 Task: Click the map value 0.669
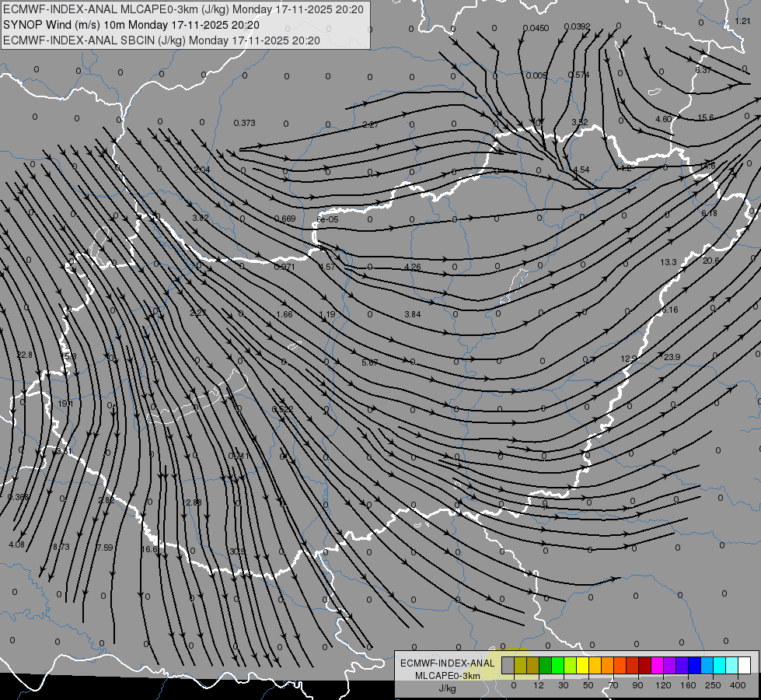coord(285,219)
